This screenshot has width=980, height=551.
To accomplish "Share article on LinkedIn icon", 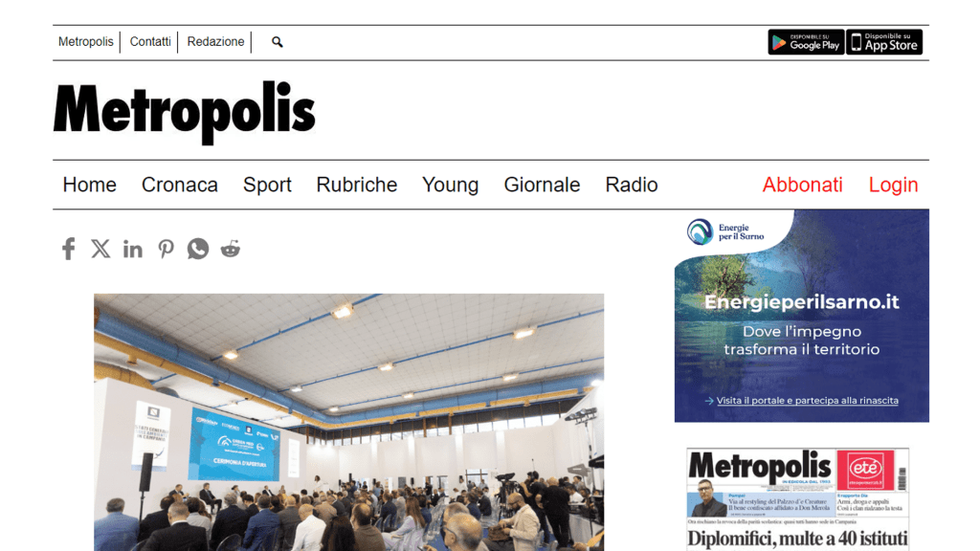I will 132,249.
